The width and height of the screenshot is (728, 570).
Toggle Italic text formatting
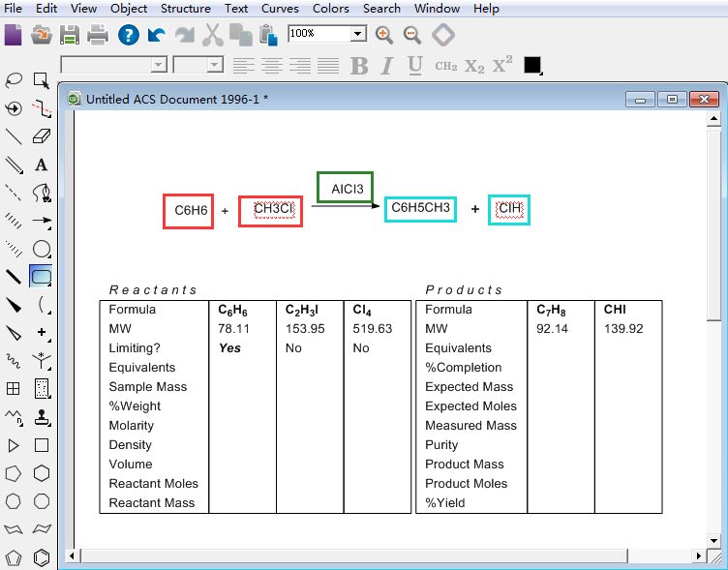pyautogui.click(x=387, y=66)
